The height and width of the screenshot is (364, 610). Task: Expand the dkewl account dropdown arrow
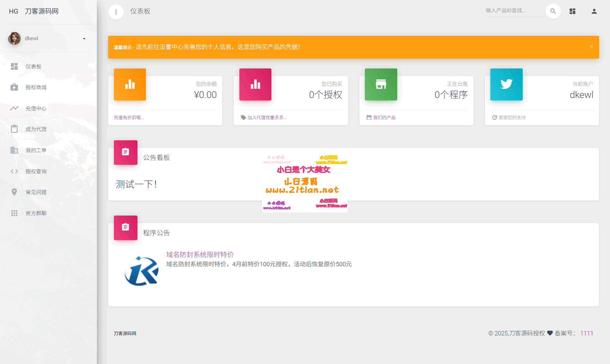[x=84, y=39]
